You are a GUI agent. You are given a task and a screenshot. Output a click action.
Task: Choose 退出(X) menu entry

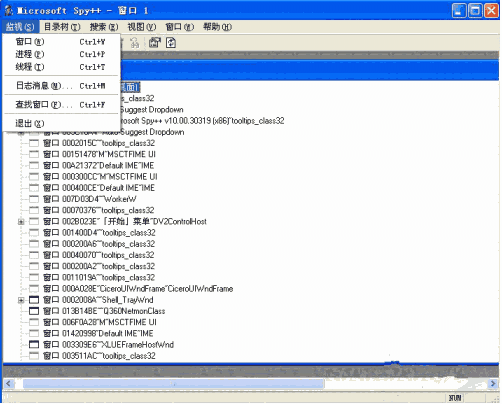61,123
